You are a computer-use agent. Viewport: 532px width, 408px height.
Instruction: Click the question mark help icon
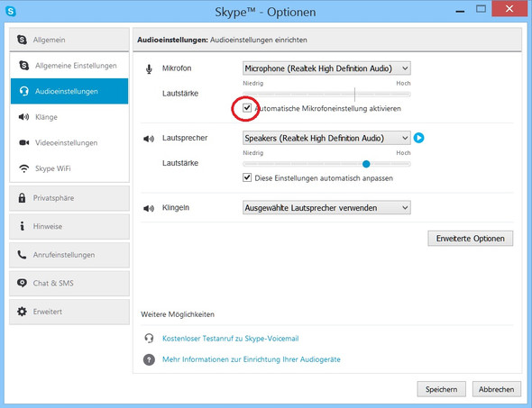[149, 359]
